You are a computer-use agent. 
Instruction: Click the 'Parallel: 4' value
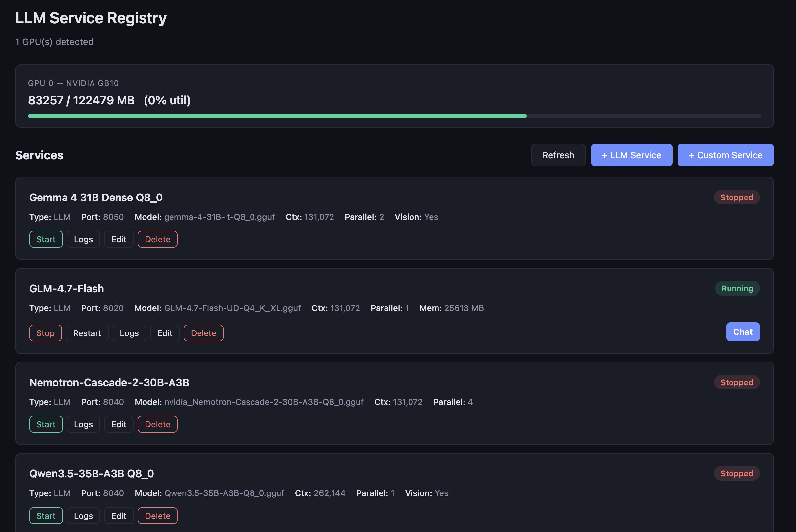tap(453, 402)
